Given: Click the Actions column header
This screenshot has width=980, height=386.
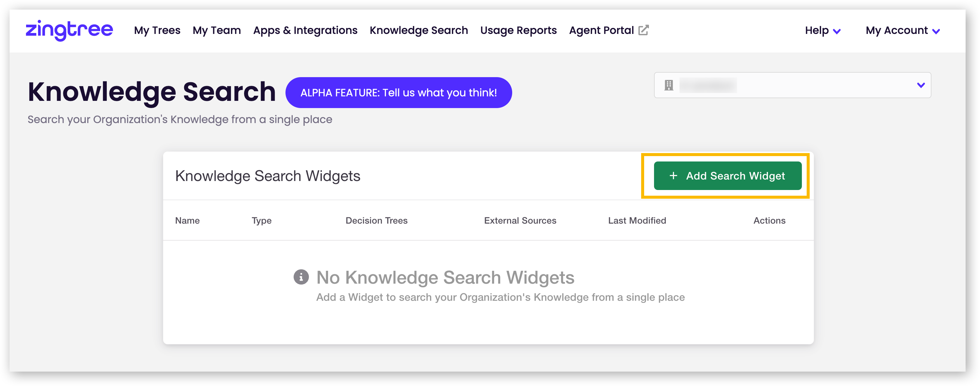Looking at the screenshot, I should coord(769,220).
